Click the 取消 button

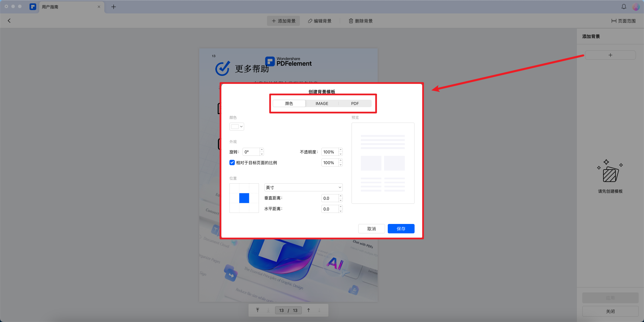(x=371, y=229)
